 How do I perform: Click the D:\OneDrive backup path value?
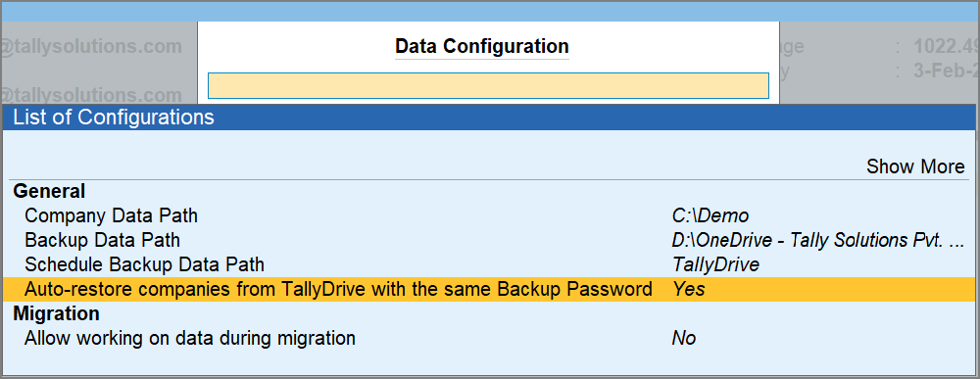point(818,240)
